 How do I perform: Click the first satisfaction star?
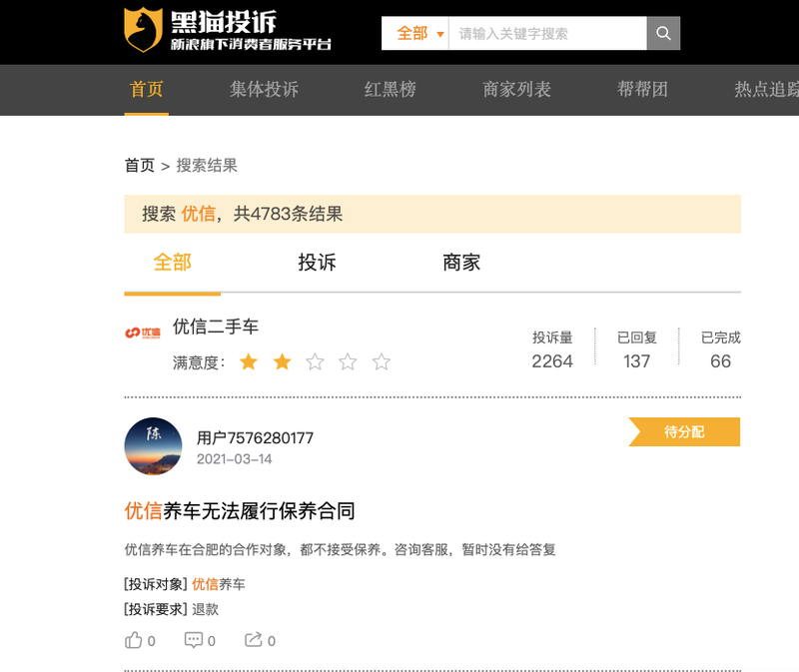point(249,362)
